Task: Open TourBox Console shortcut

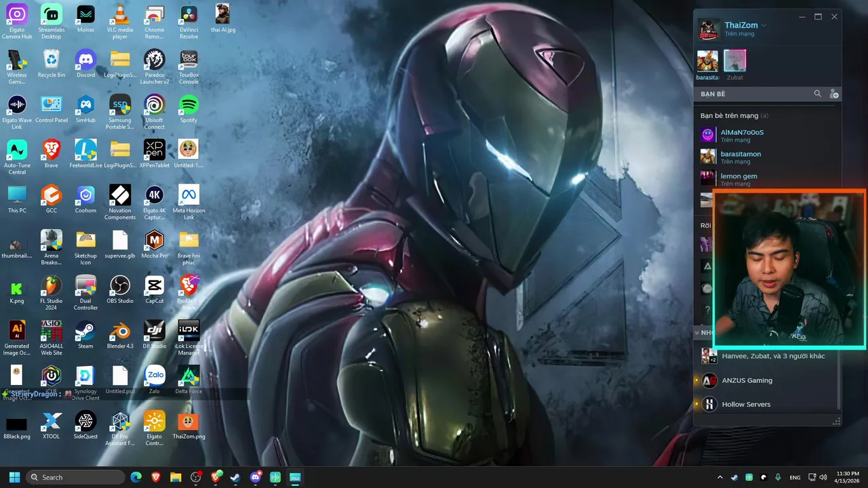Action: pos(189,66)
